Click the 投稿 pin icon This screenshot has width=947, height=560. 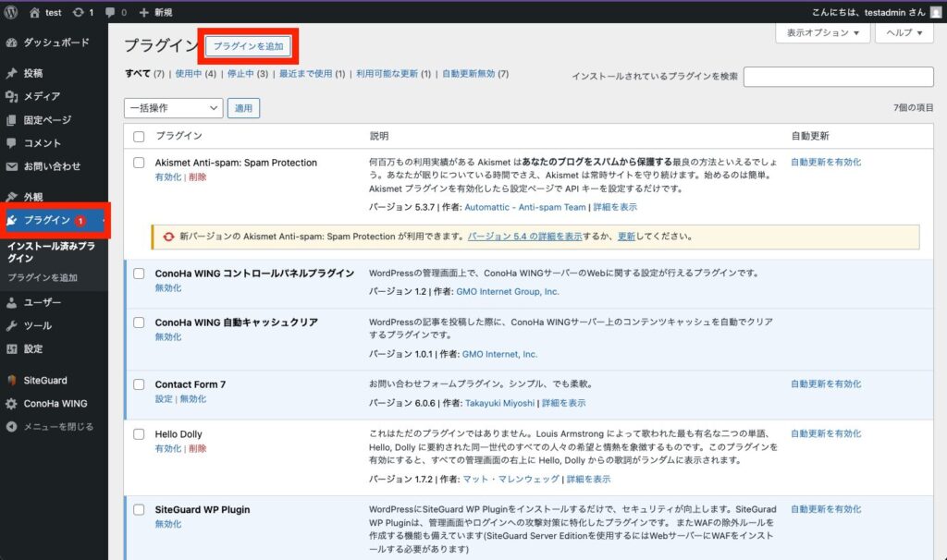(11, 73)
